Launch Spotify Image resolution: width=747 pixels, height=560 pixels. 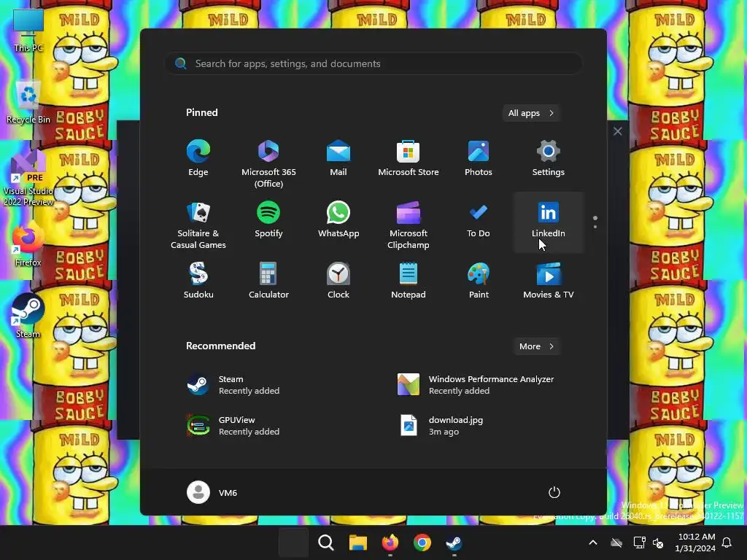point(268,219)
